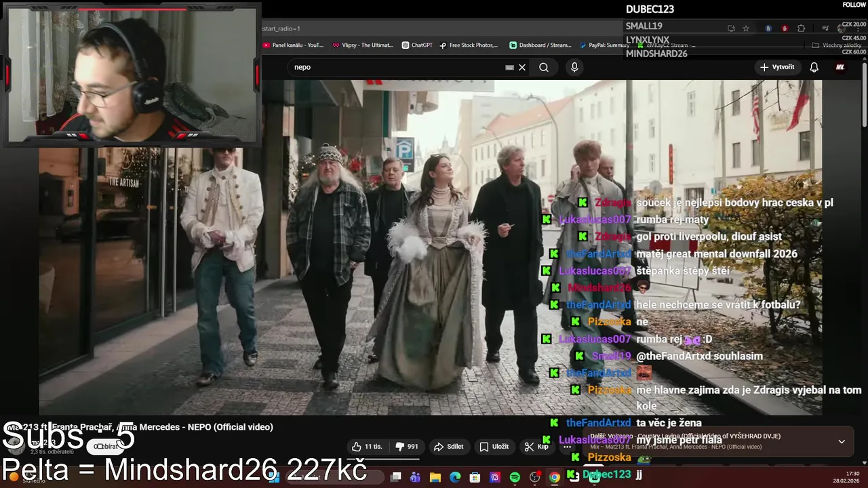The height and width of the screenshot is (488, 868).
Task: Open the Vlipsy bookmark
Action: (x=363, y=45)
